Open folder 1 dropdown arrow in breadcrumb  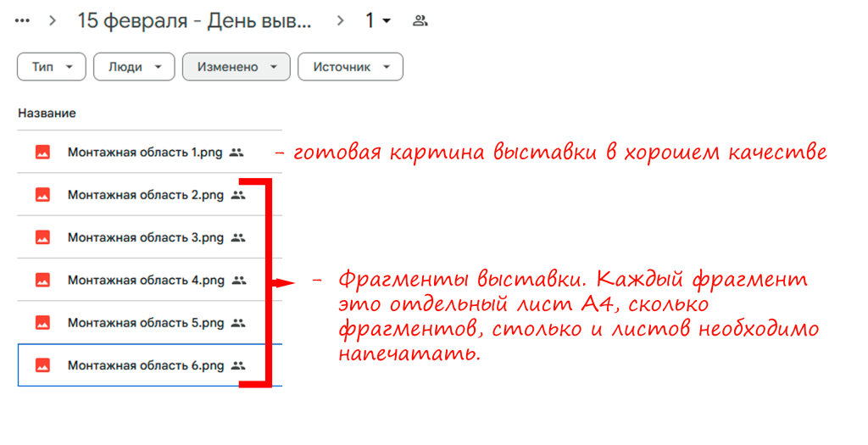click(x=387, y=20)
